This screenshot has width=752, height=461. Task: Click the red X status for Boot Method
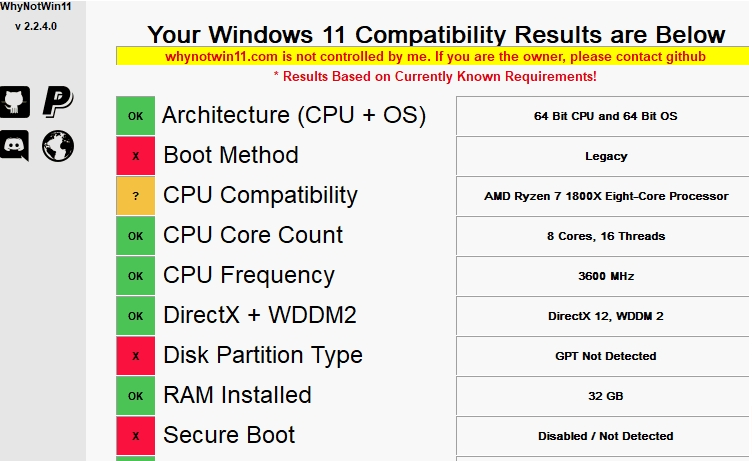[x=136, y=156]
